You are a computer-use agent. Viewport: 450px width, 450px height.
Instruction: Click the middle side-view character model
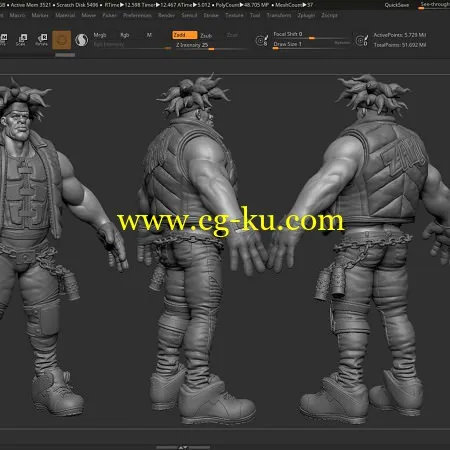click(x=200, y=247)
